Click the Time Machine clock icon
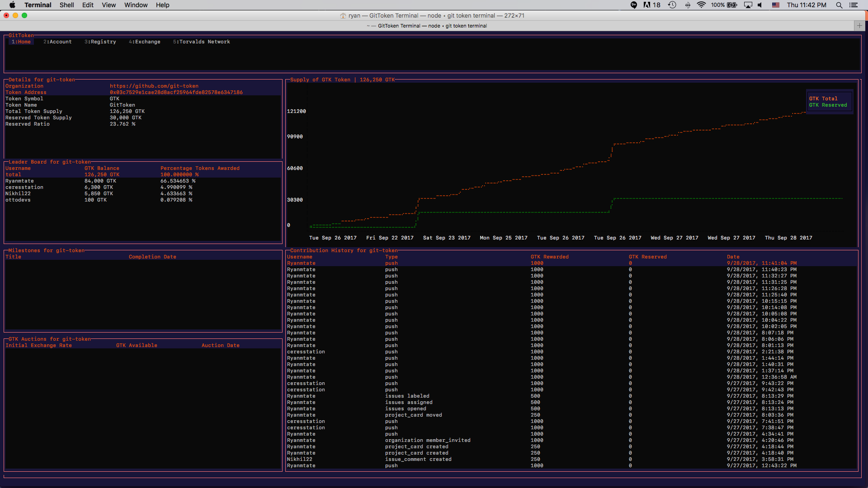The image size is (868, 488). pos(672,5)
